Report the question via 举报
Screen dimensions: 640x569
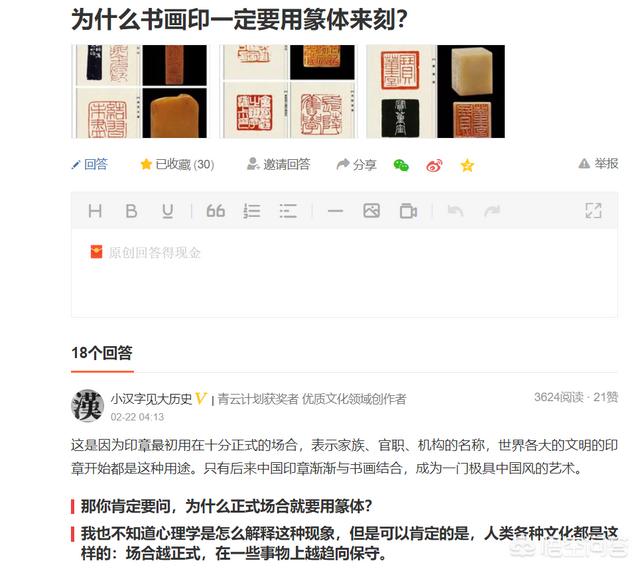pyautogui.click(x=598, y=164)
